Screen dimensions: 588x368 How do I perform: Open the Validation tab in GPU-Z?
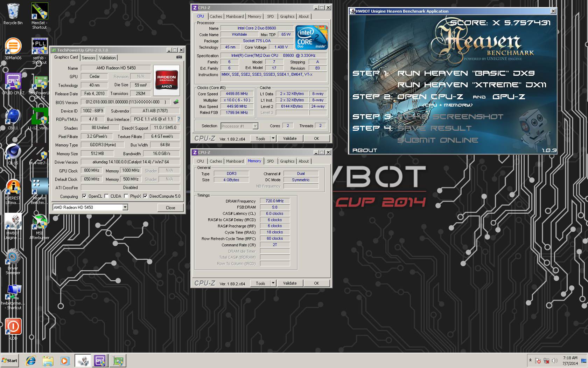tap(107, 58)
